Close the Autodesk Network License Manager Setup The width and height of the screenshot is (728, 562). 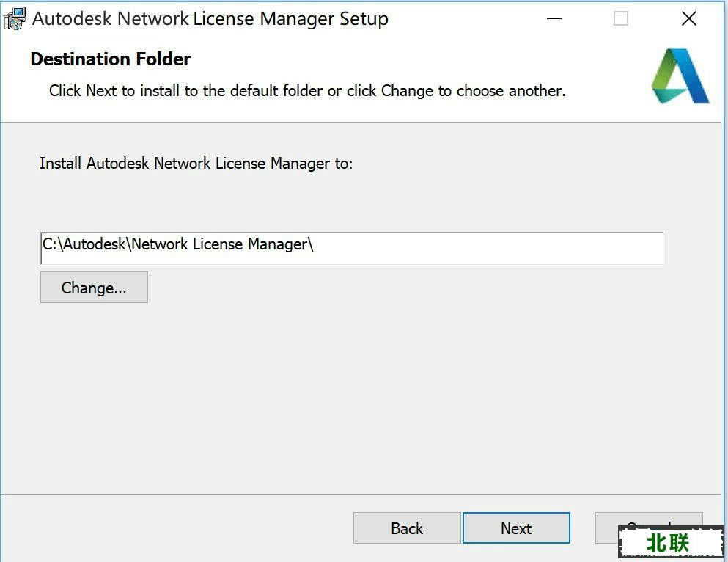pyautogui.click(x=689, y=18)
